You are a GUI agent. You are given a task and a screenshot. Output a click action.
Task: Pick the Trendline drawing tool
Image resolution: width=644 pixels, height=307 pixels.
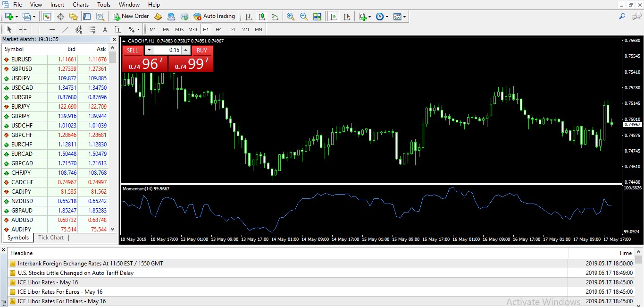[66, 29]
